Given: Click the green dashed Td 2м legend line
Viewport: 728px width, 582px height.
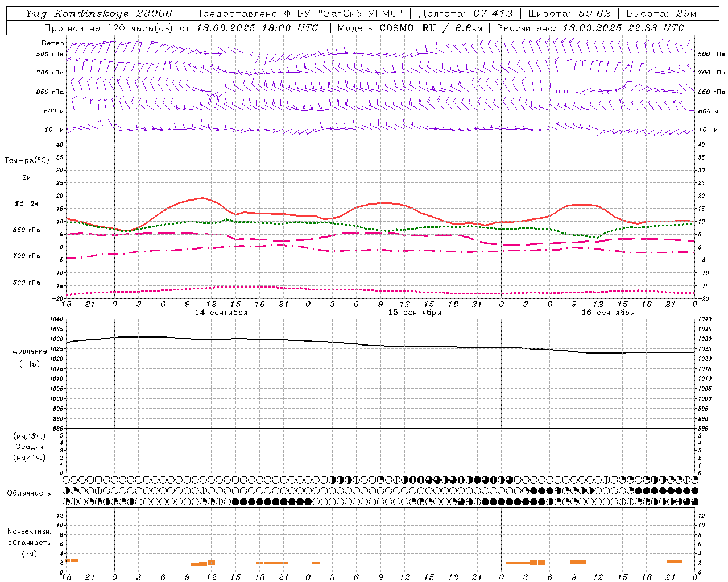Looking at the screenshot, I should pos(26,210).
